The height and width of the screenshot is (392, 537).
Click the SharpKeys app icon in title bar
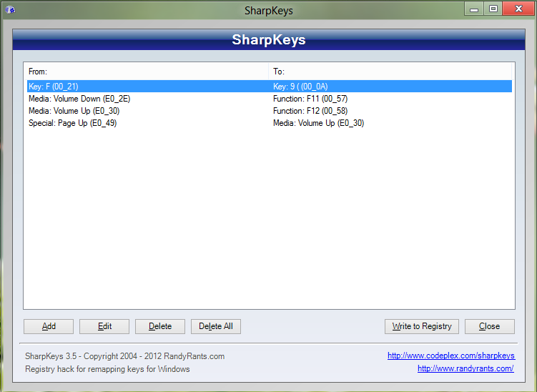(x=10, y=10)
